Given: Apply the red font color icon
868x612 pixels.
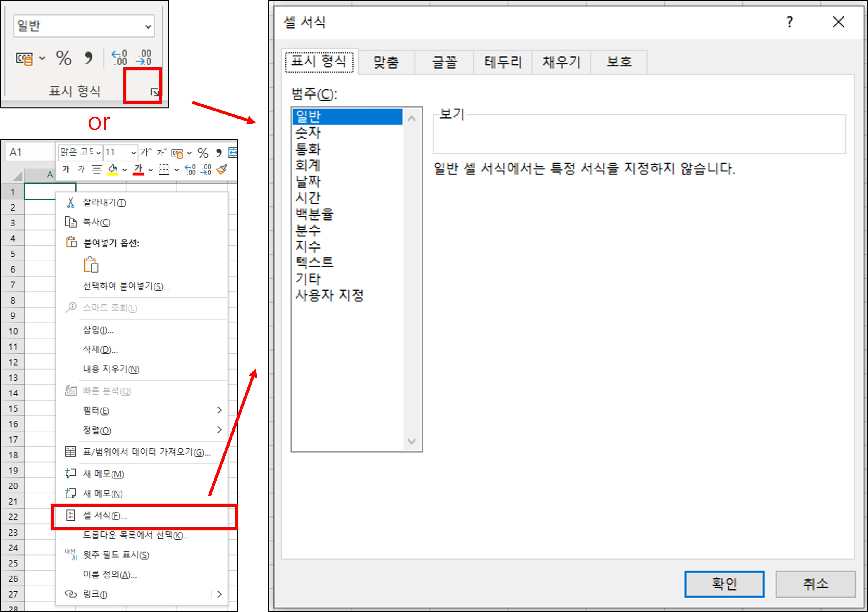Looking at the screenshot, I should click(x=138, y=170).
